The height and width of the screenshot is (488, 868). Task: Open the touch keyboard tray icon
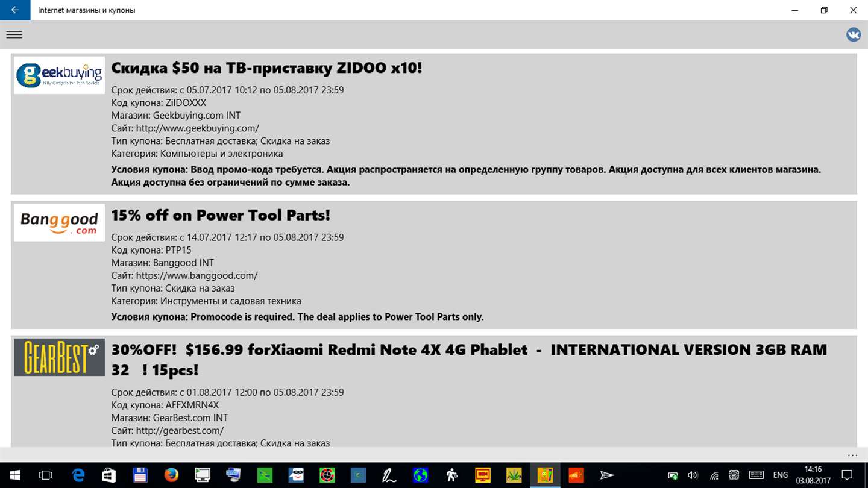(756, 475)
